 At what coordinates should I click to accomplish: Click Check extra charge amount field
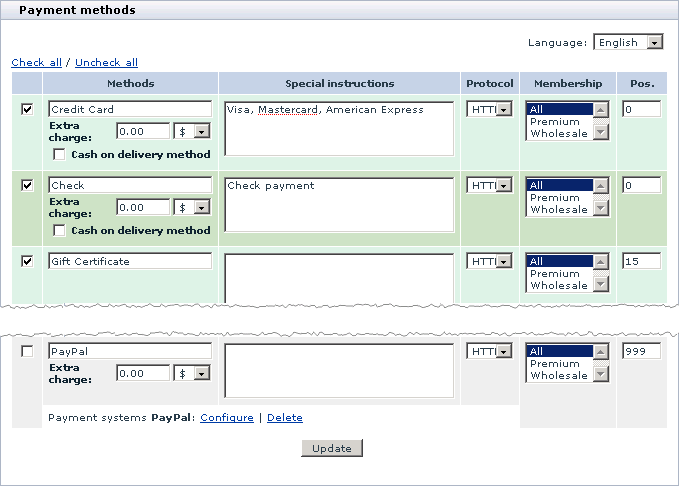[x=143, y=207]
